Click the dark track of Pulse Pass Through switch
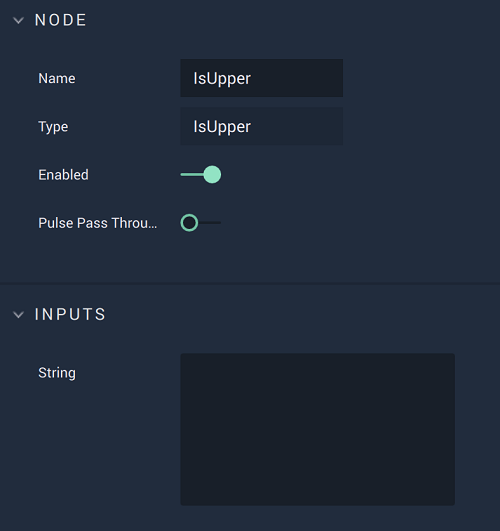 click(x=210, y=223)
